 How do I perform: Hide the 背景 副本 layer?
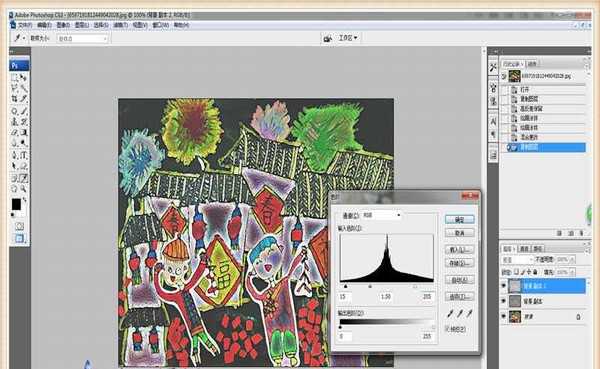[x=504, y=301]
